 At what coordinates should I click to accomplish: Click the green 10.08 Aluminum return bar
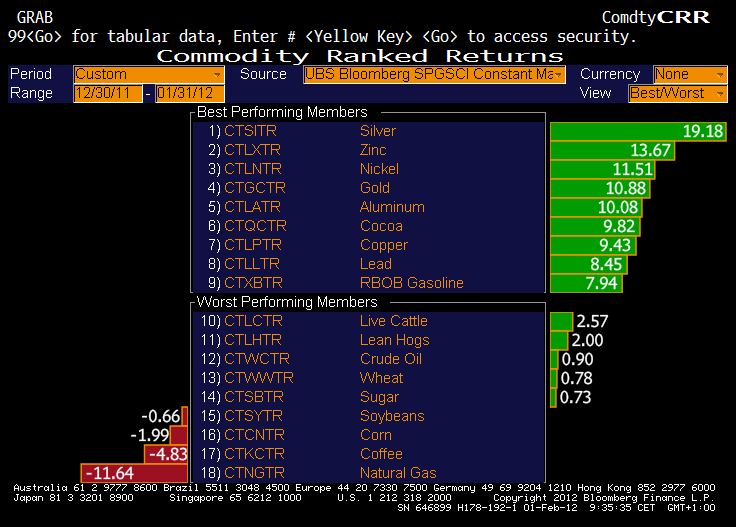point(596,207)
